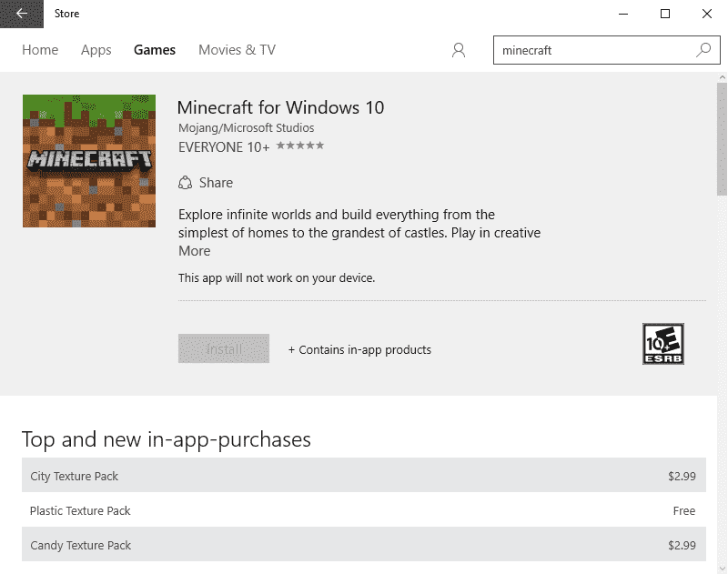Go to the Home tab
The width and height of the screenshot is (728, 584).
point(40,50)
